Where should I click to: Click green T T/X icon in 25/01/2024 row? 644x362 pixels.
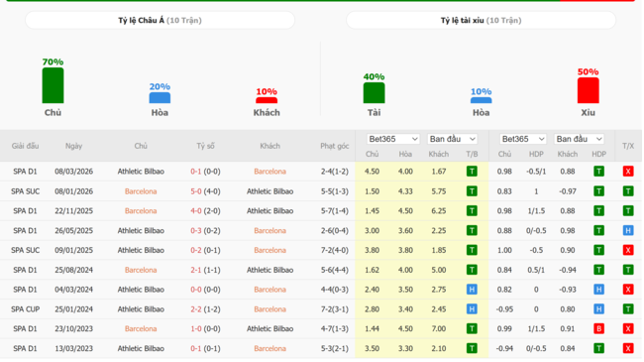click(628, 309)
